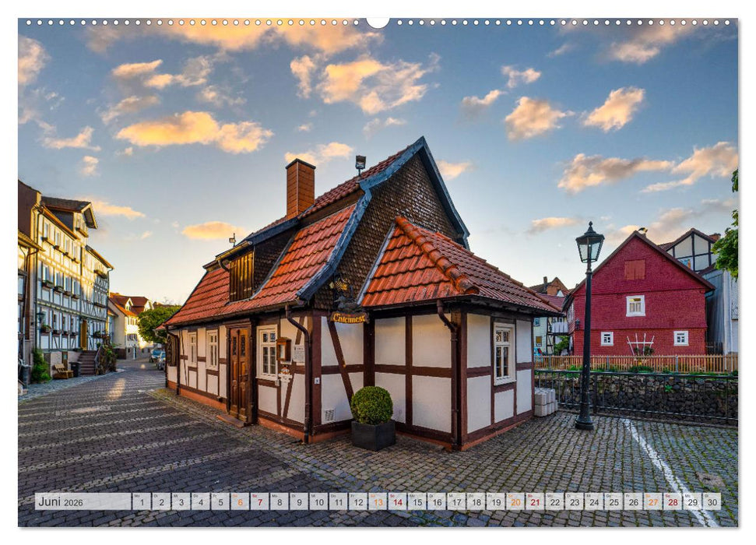Select date 24 in the calendar row
This screenshot has width=756, height=545.
(592, 501)
